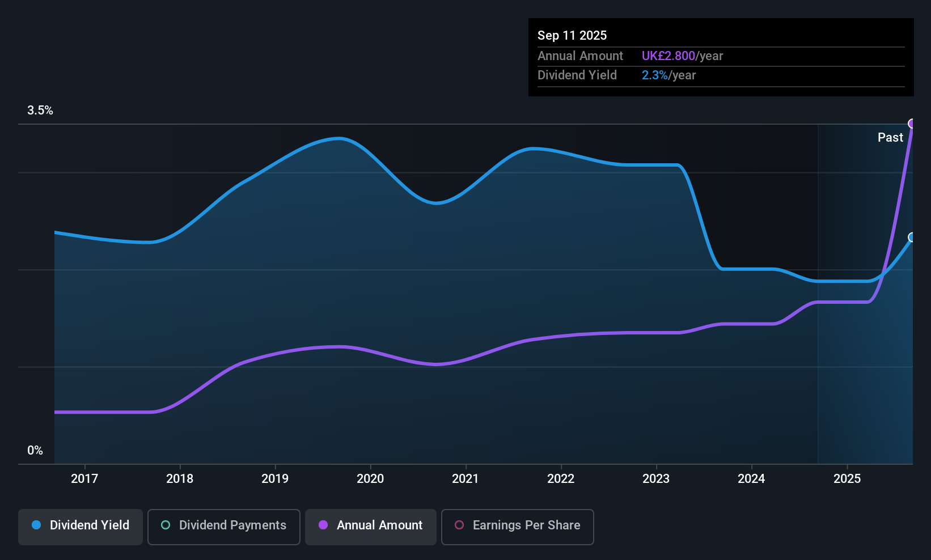931x560 pixels.
Task: Click the 2025 x-axis label
Action: point(847,479)
